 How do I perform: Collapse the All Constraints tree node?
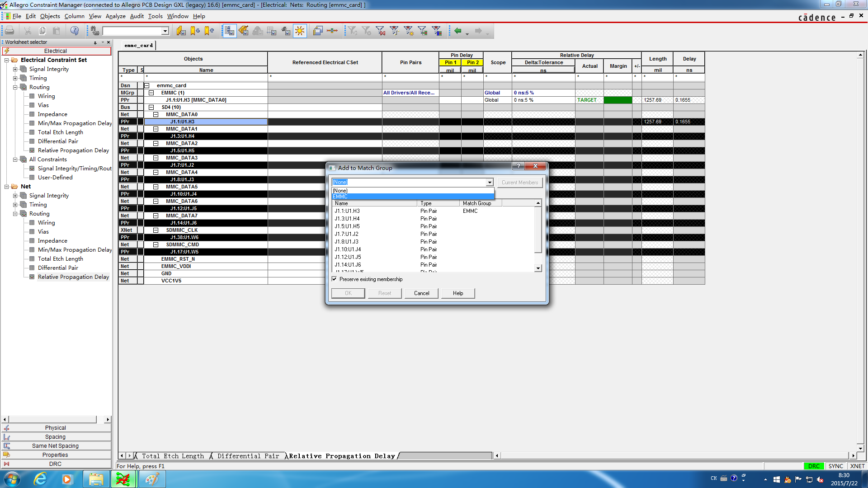pyautogui.click(x=15, y=160)
